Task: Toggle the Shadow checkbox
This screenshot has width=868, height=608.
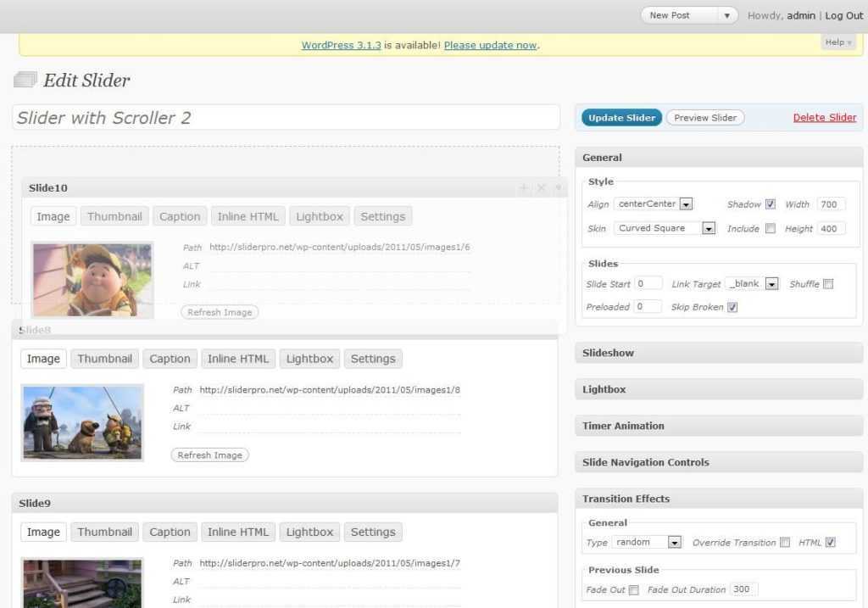Action: coord(770,204)
